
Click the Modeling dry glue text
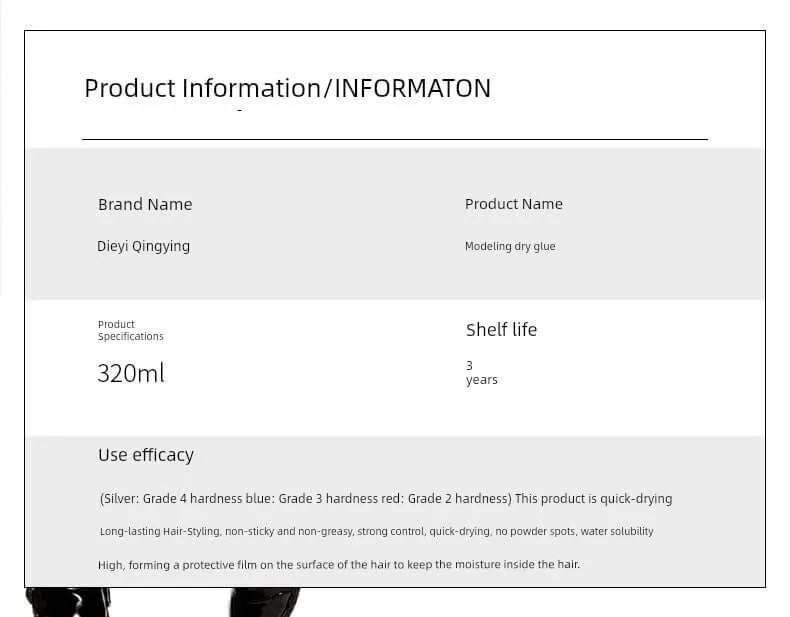tap(510, 246)
